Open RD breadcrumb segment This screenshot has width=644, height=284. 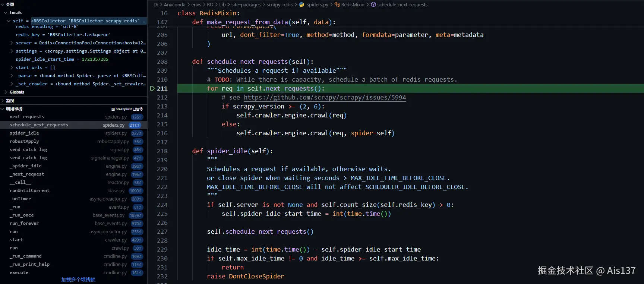pyautogui.click(x=210, y=4)
